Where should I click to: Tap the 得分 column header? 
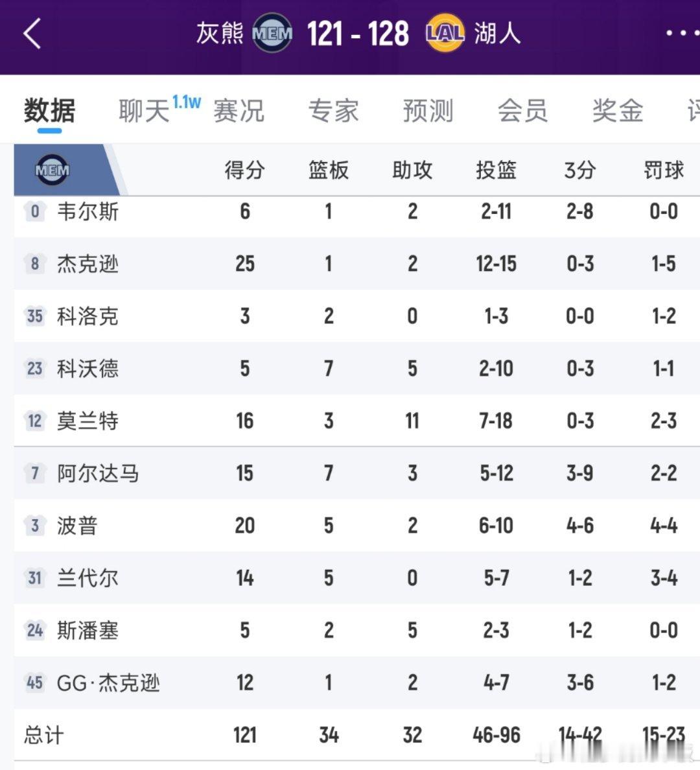point(244,170)
